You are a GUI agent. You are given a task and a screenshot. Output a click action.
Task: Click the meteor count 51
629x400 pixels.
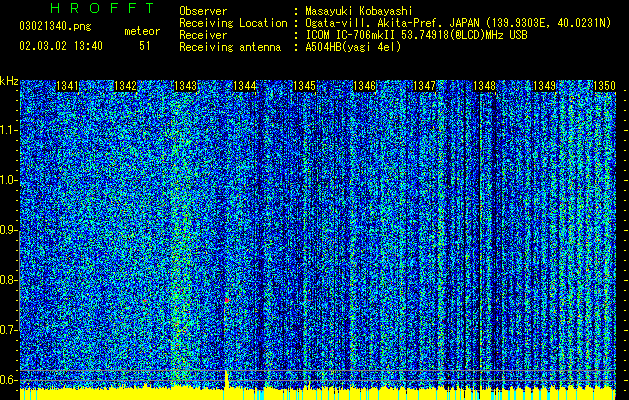[145, 46]
